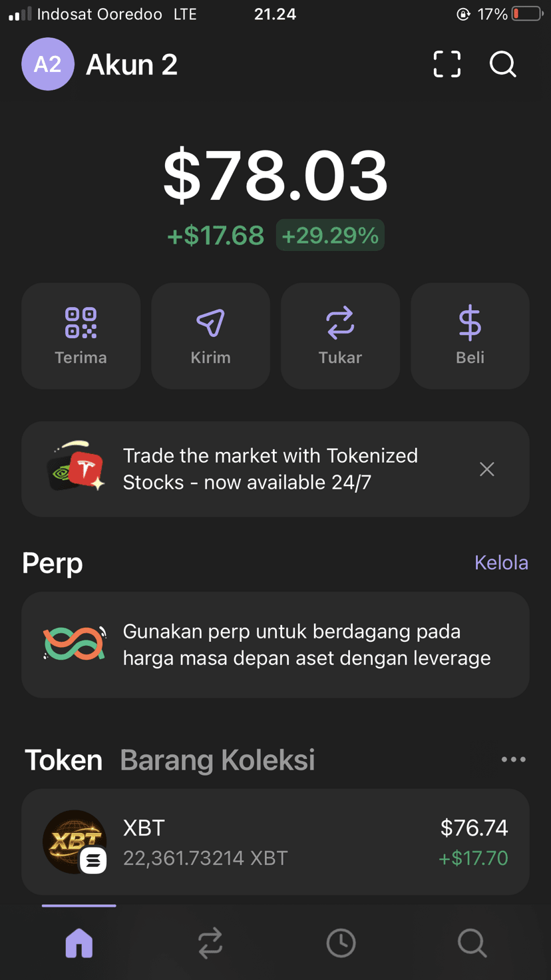
Task: Open the perp leverage info card
Action: 275,645
